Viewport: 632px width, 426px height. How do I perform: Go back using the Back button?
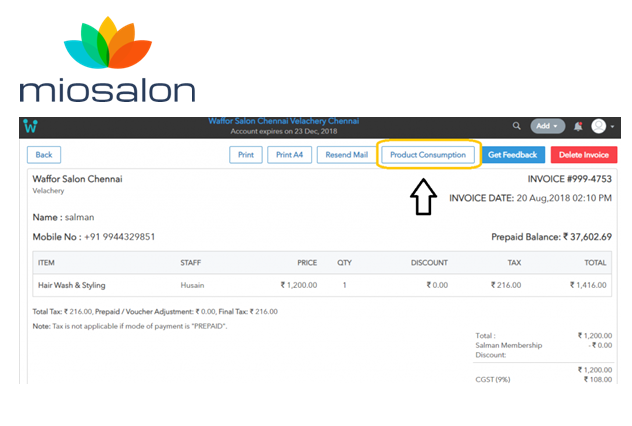pyautogui.click(x=44, y=155)
